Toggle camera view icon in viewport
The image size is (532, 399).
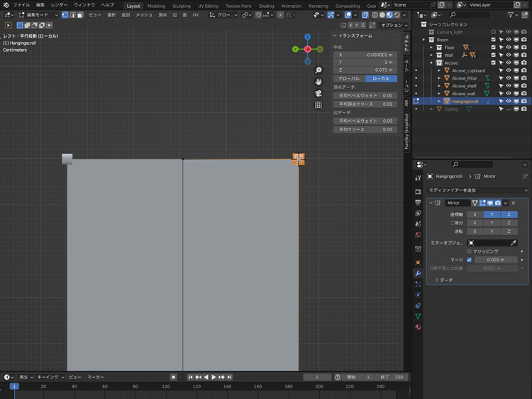(318, 93)
